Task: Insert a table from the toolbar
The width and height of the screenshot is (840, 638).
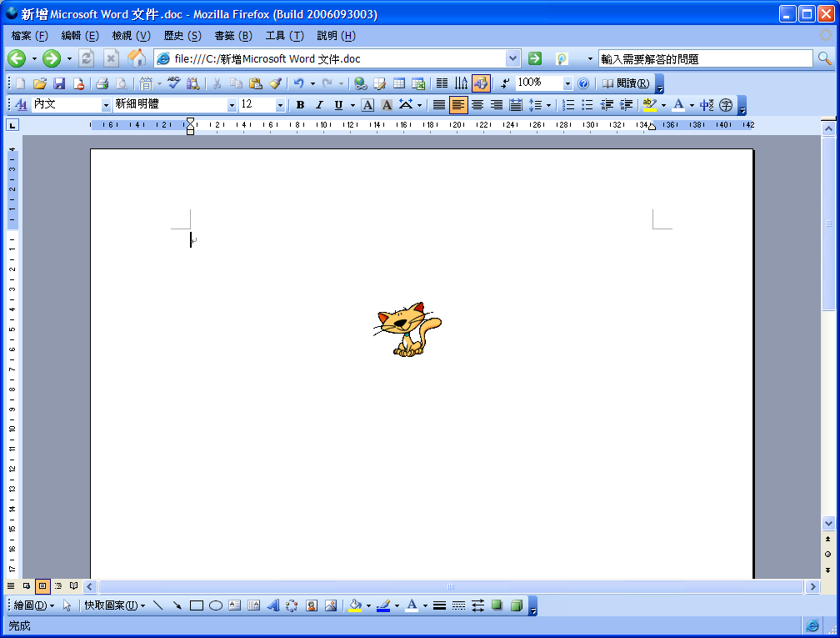Action: (399, 83)
